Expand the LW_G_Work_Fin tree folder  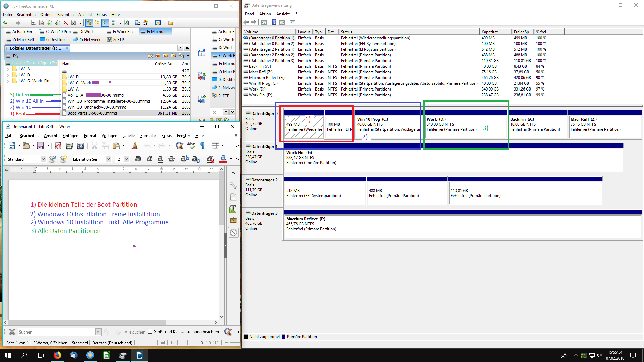8,81
